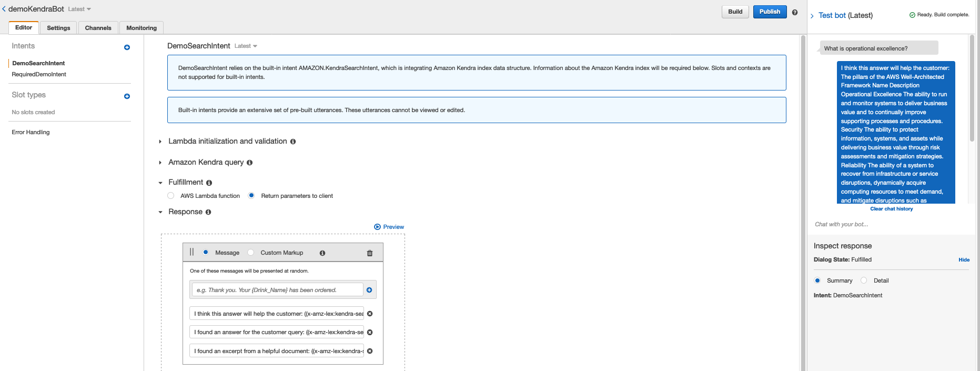Remove 'I found an excerpt' message
The height and width of the screenshot is (371, 980).
tap(370, 351)
